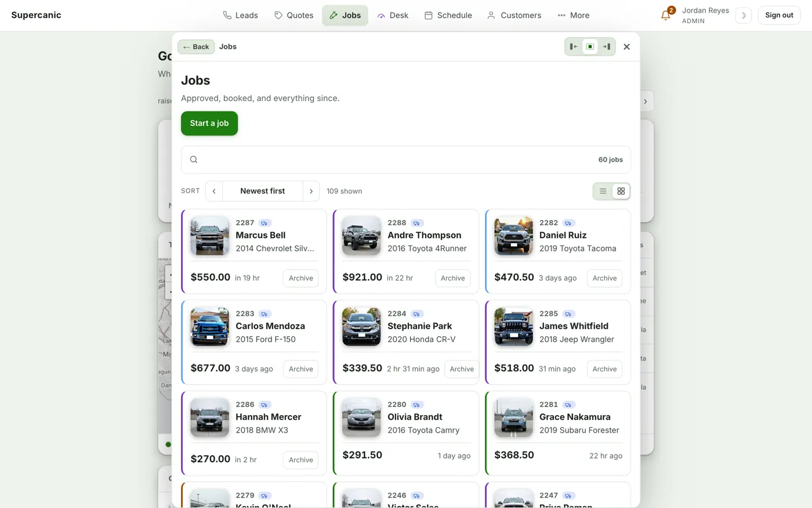Open the Quotes tab
The height and width of the screenshot is (508, 812).
tap(293, 16)
